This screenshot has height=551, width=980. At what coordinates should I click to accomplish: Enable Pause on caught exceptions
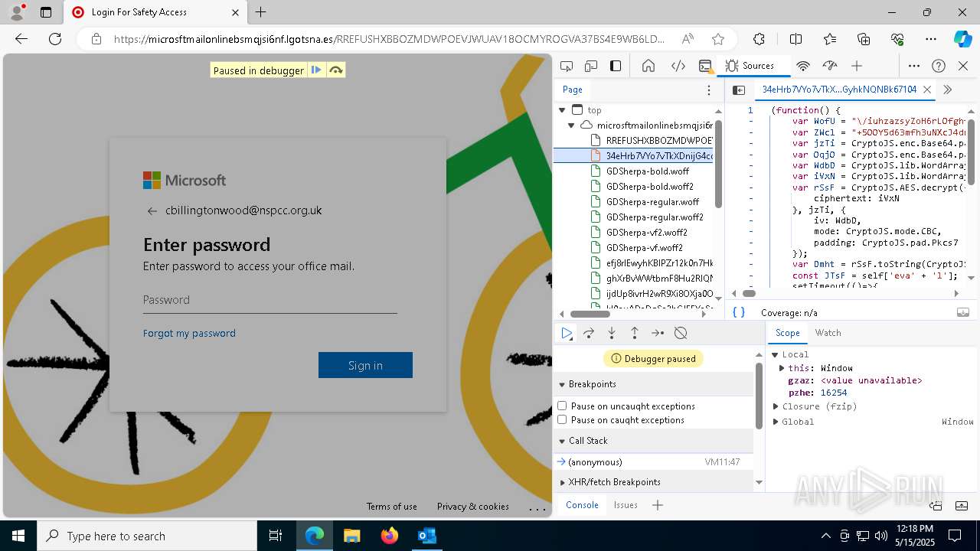[562, 419]
